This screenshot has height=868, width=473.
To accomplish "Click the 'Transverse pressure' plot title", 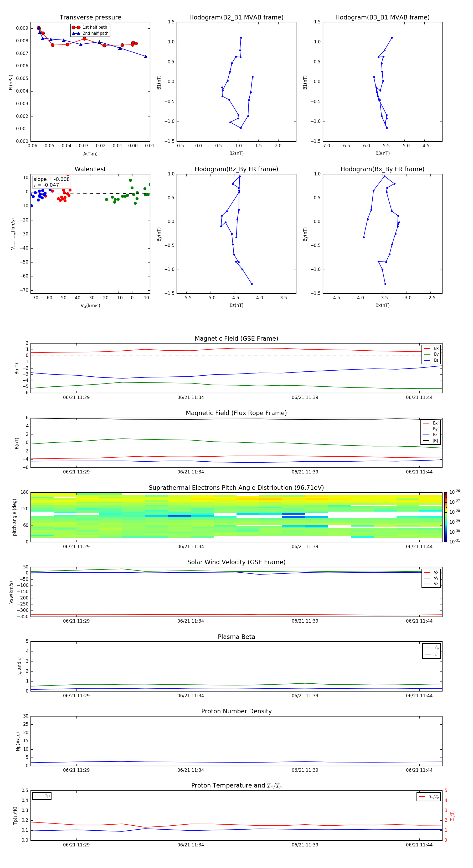I will coord(90,18).
